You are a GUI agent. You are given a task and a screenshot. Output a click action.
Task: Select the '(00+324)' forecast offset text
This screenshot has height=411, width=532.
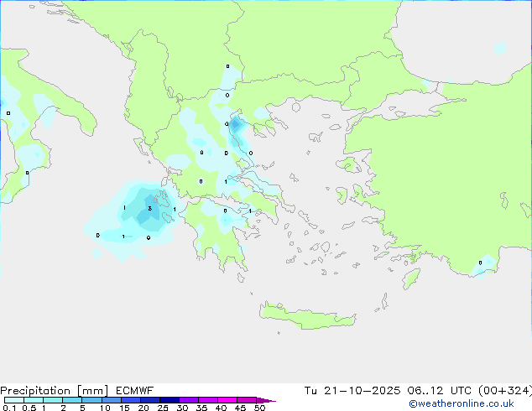click(505, 391)
